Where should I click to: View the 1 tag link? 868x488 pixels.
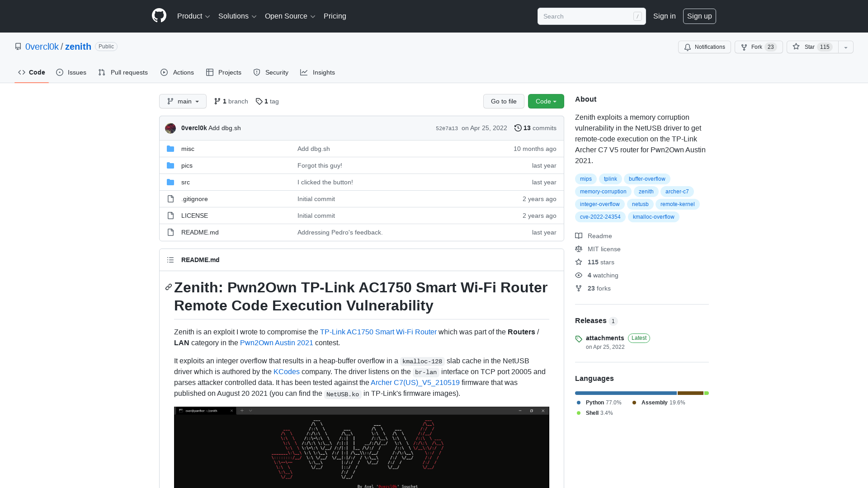point(267,101)
